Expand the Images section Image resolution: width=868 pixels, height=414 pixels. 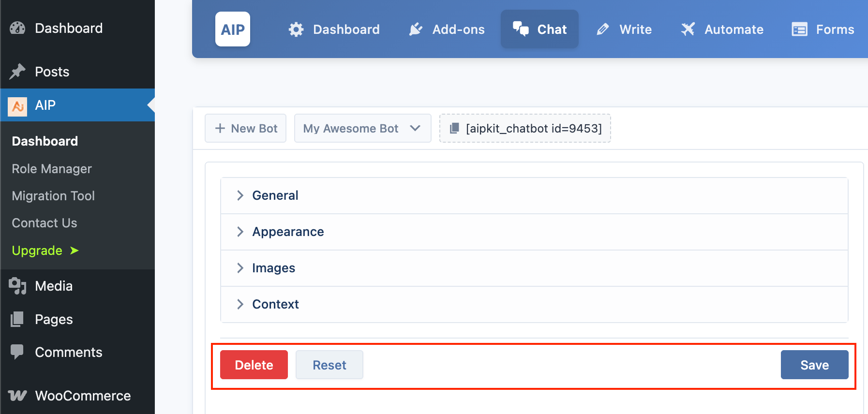click(x=534, y=268)
